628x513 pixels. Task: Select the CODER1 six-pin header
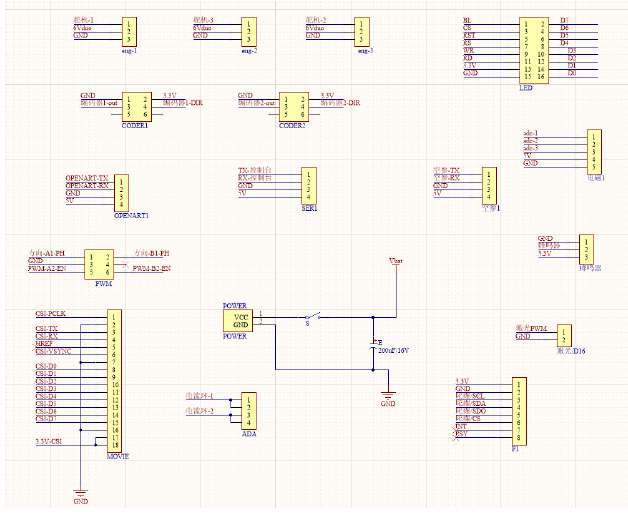pyautogui.click(x=137, y=107)
